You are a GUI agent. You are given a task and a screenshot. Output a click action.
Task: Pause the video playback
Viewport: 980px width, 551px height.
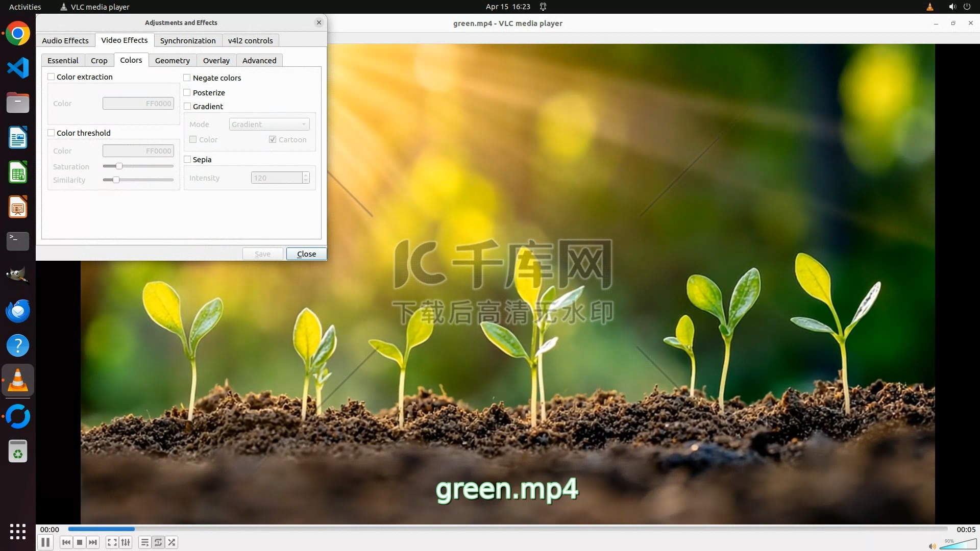coord(45,542)
